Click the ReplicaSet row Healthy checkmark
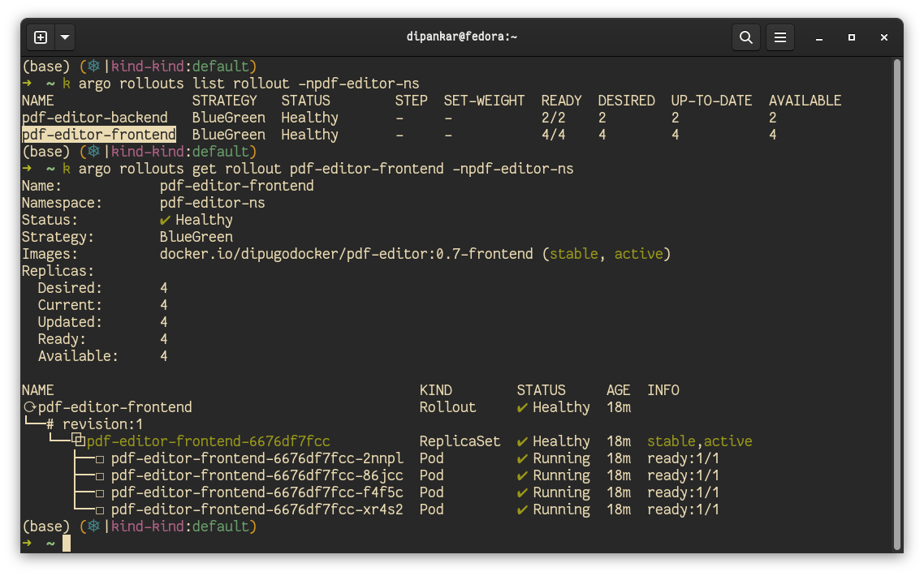924x576 pixels. pyautogui.click(x=522, y=441)
